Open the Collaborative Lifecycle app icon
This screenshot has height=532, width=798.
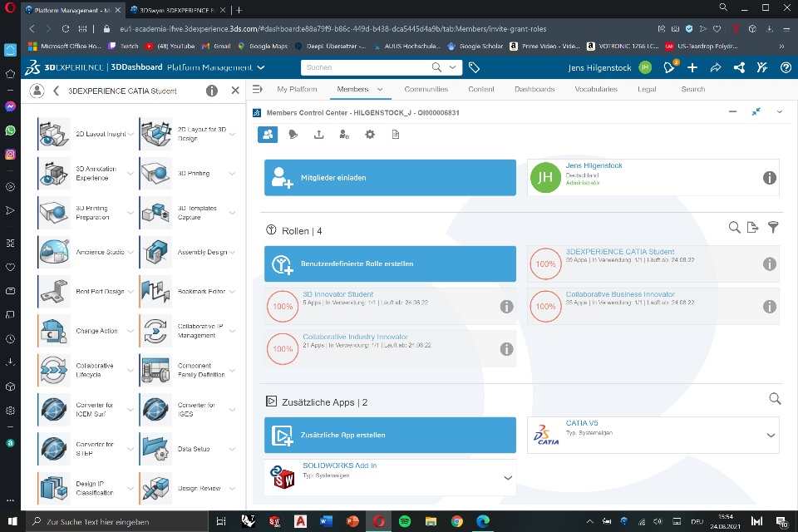pyautogui.click(x=54, y=370)
